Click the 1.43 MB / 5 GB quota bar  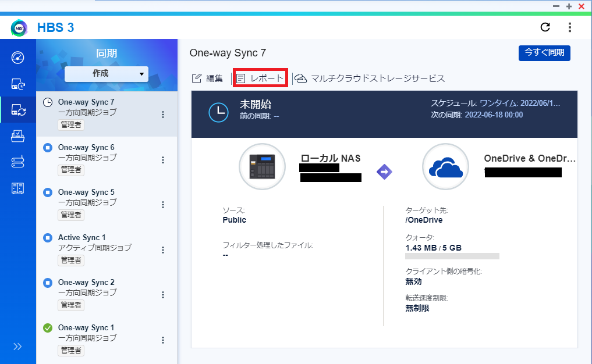452,256
